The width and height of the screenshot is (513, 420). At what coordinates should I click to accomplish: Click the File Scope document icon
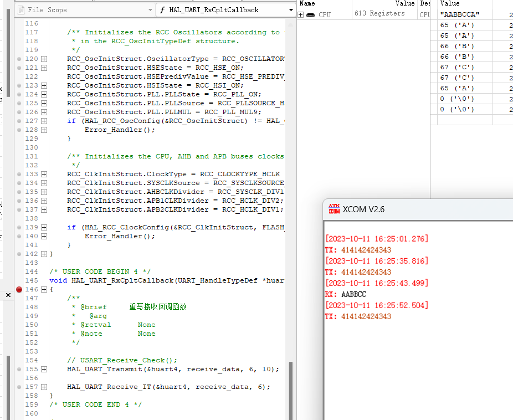21,10
